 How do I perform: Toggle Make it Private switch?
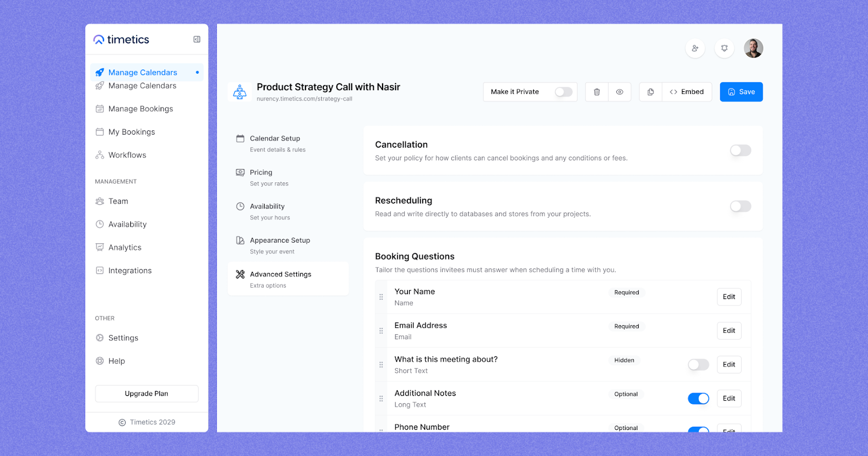point(564,92)
